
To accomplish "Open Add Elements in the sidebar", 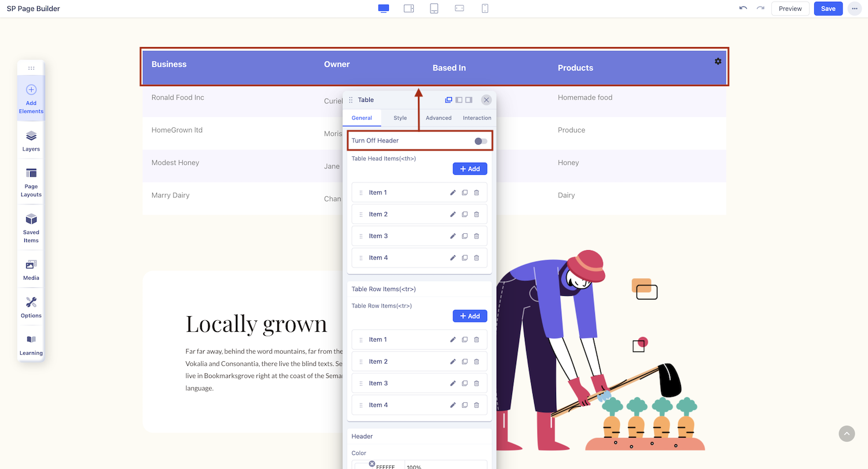I will coord(31,98).
